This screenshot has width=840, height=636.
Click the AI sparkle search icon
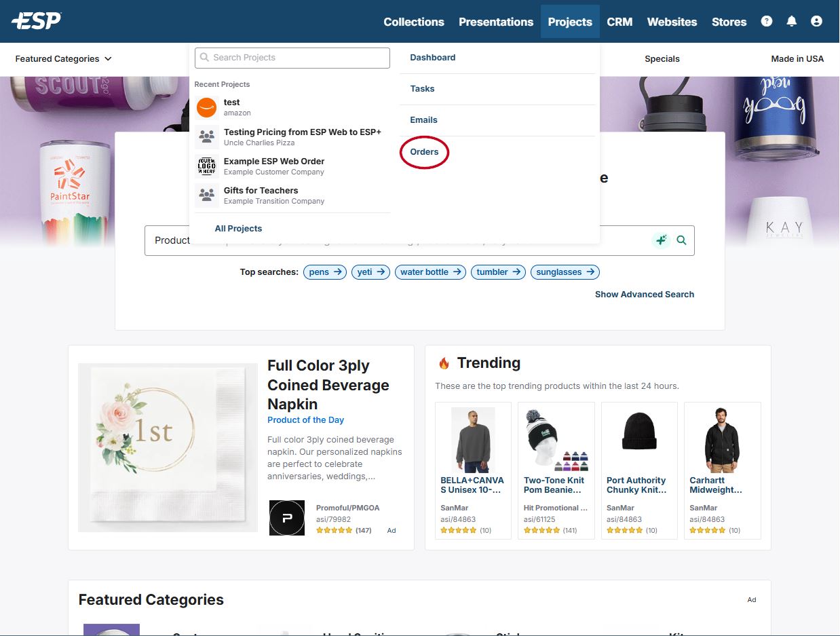coord(661,240)
